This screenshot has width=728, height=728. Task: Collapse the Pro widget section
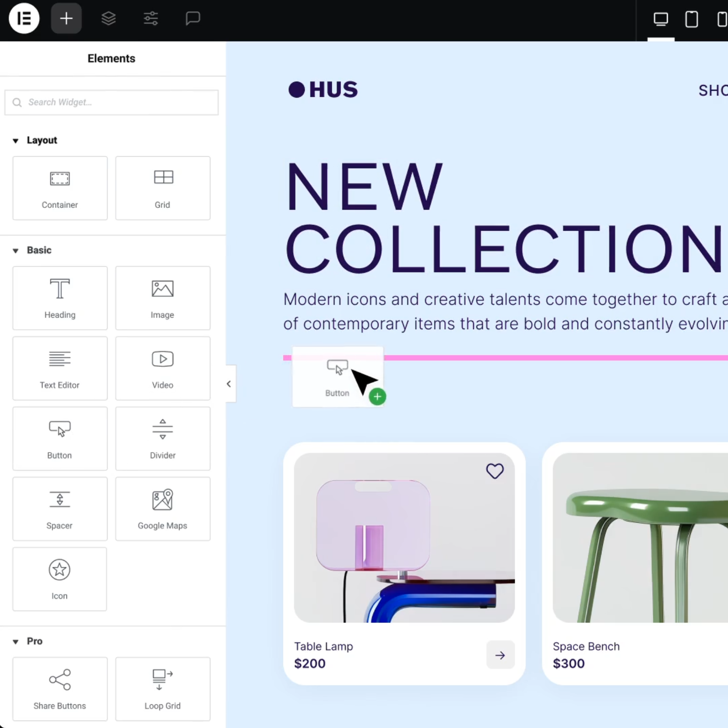pyautogui.click(x=16, y=641)
